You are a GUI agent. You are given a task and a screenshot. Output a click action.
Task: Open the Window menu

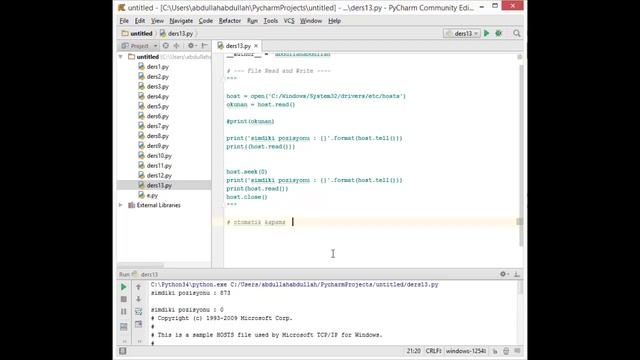(311, 21)
